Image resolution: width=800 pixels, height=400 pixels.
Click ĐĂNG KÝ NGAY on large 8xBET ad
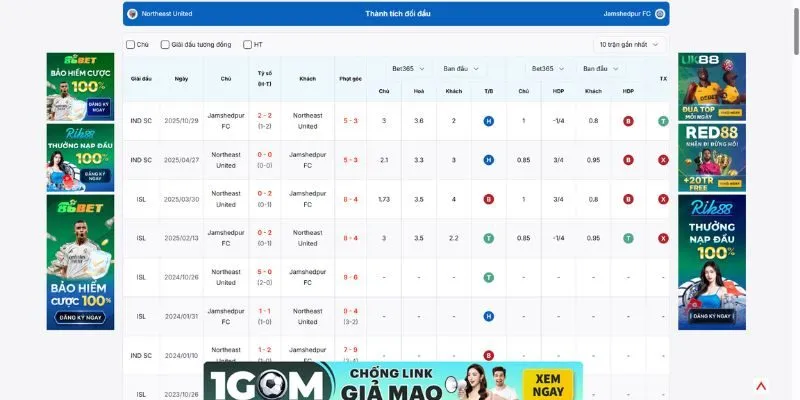coord(80,317)
